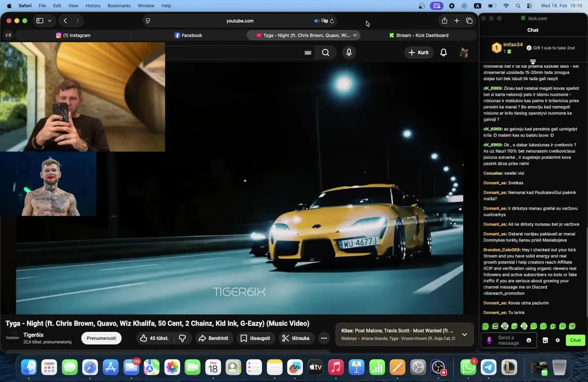Collapse the pinned leaderboard arrow in chat
The width and height of the screenshot is (588, 382).
tap(532, 62)
